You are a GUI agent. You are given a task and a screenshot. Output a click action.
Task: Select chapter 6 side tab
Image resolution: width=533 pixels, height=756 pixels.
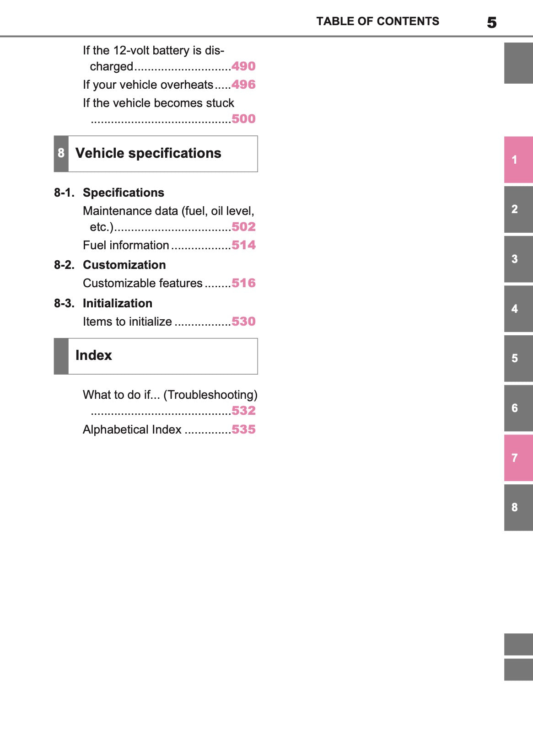pos(518,408)
